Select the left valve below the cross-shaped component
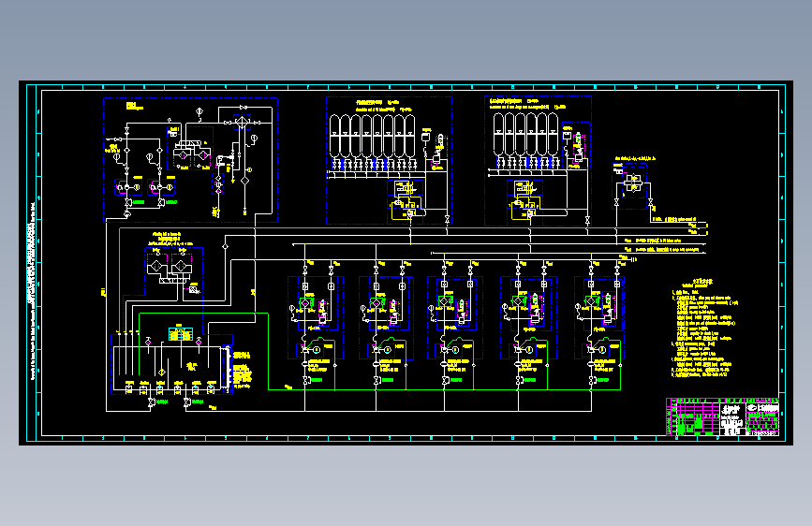Image resolution: width=812 pixels, height=526 pixels. (x=616, y=202)
